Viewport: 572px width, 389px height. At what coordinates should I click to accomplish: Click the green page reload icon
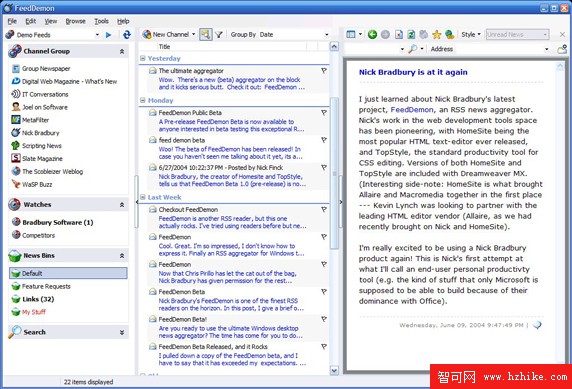pos(411,35)
